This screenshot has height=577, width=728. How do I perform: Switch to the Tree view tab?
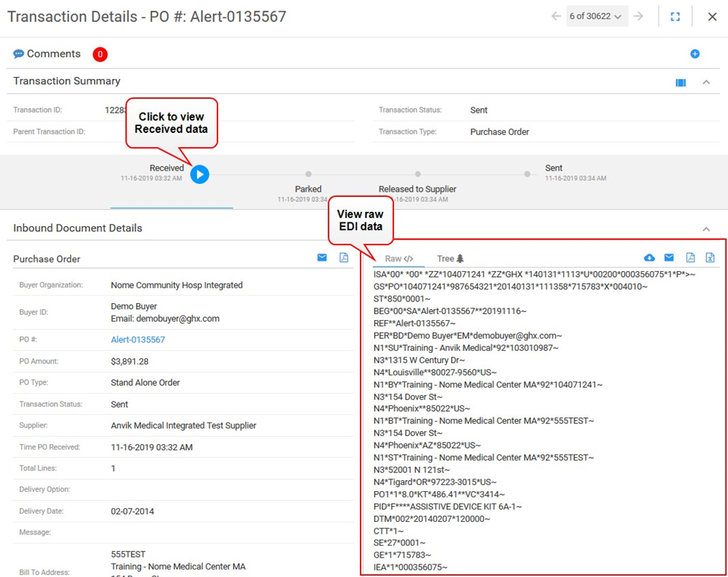click(450, 259)
